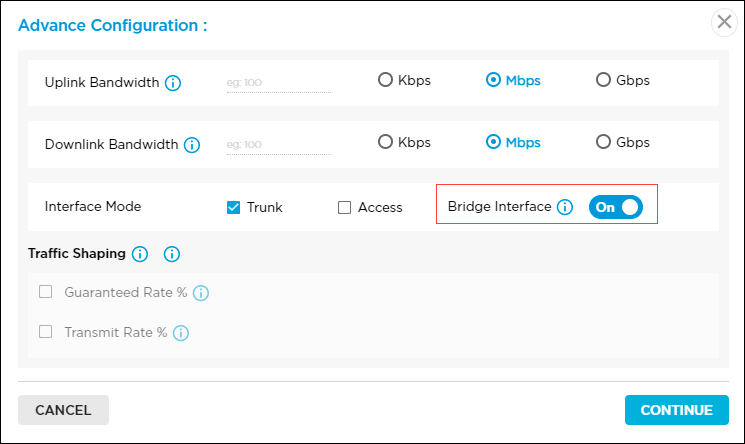Open second Traffic Shaping info icon
The width and height of the screenshot is (745, 444).
point(172,254)
